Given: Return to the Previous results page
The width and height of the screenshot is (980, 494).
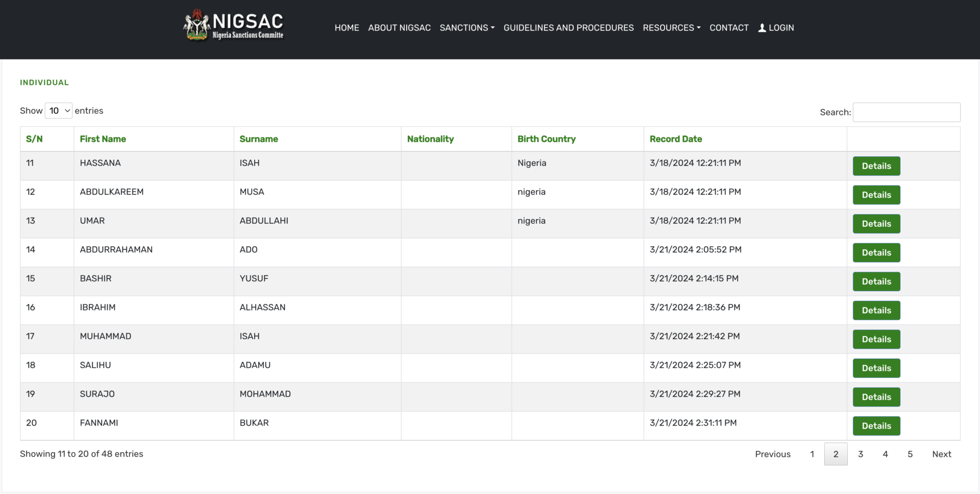Looking at the screenshot, I should pyautogui.click(x=772, y=454).
